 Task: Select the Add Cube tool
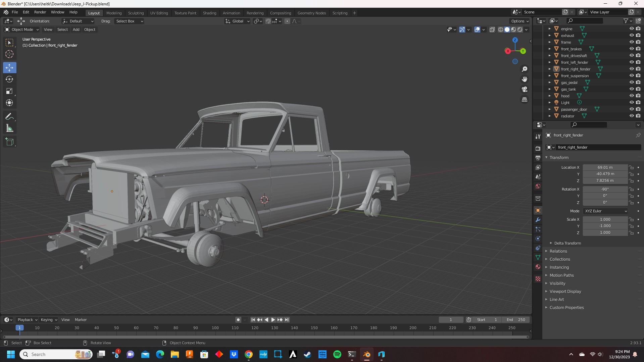click(9, 142)
